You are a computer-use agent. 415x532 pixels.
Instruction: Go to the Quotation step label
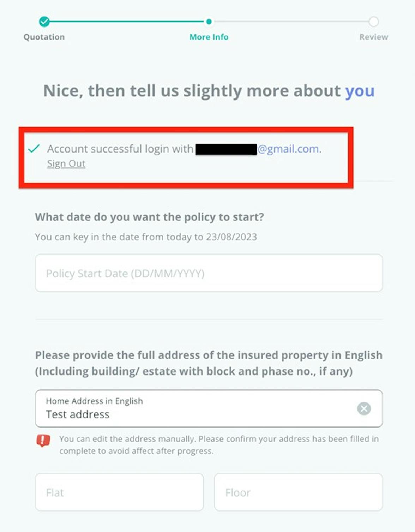click(44, 37)
